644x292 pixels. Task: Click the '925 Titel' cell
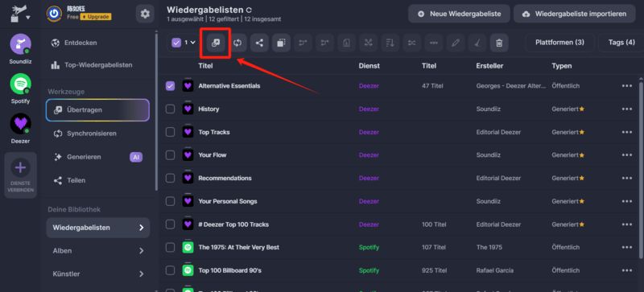pyautogui.click(x=434, y=270)
